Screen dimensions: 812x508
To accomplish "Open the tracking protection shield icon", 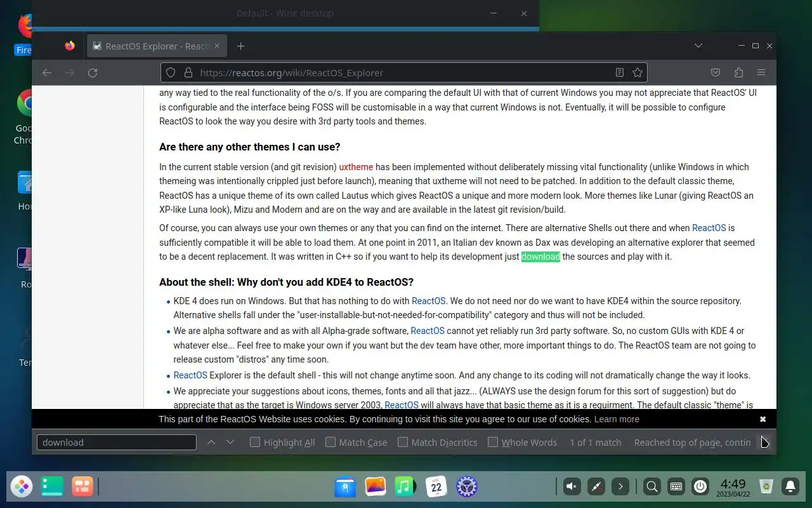I will click(171, 72).
